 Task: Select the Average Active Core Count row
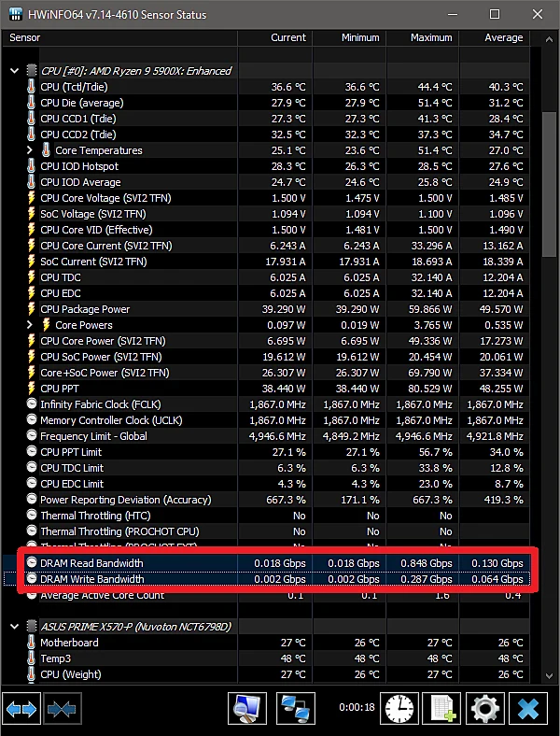[266, 595]
